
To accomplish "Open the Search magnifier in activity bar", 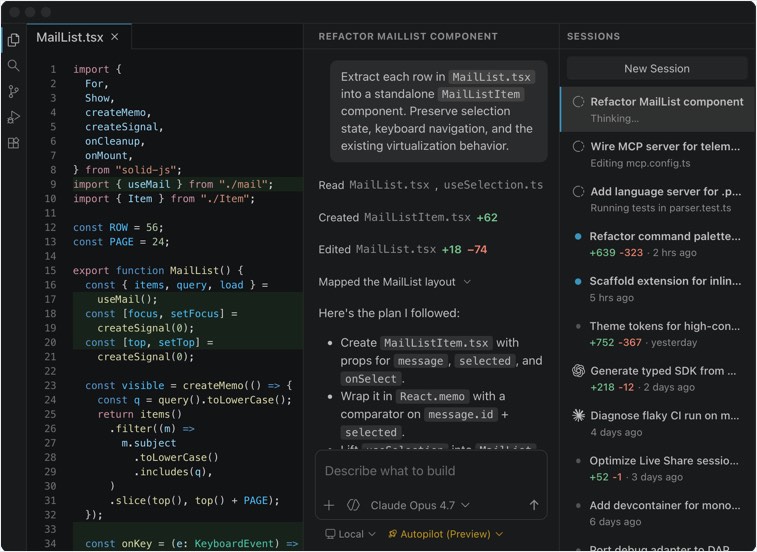I will point(14,65).
